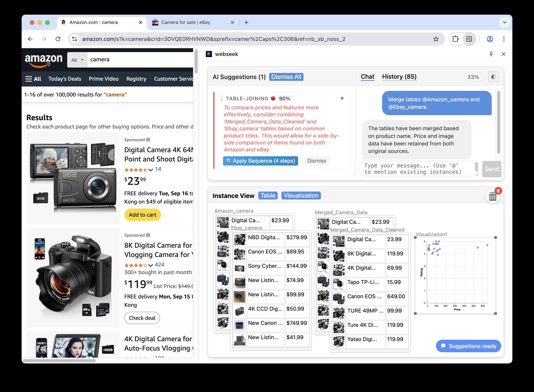Expand rating dropdown next to 14 reviews
534x392 pixels.
[x=151, y=170]
